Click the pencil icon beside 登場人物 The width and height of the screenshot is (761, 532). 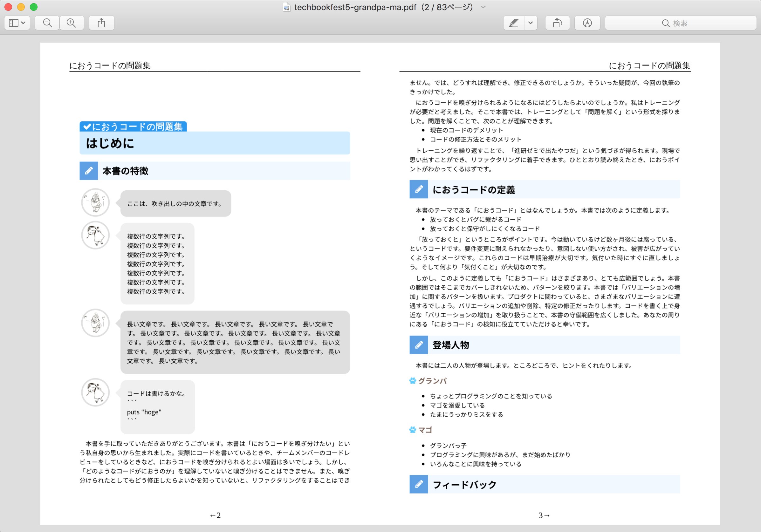point(419,345)
